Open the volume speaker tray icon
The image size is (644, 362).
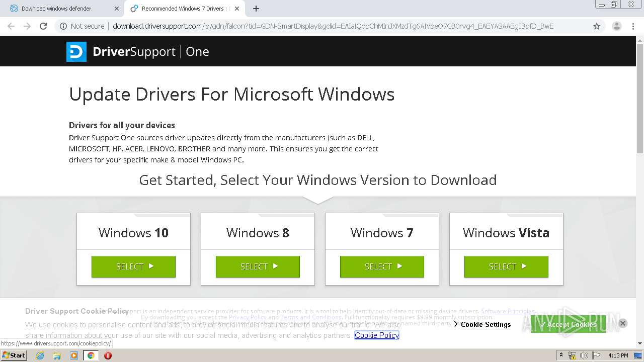tap(584, 355)
